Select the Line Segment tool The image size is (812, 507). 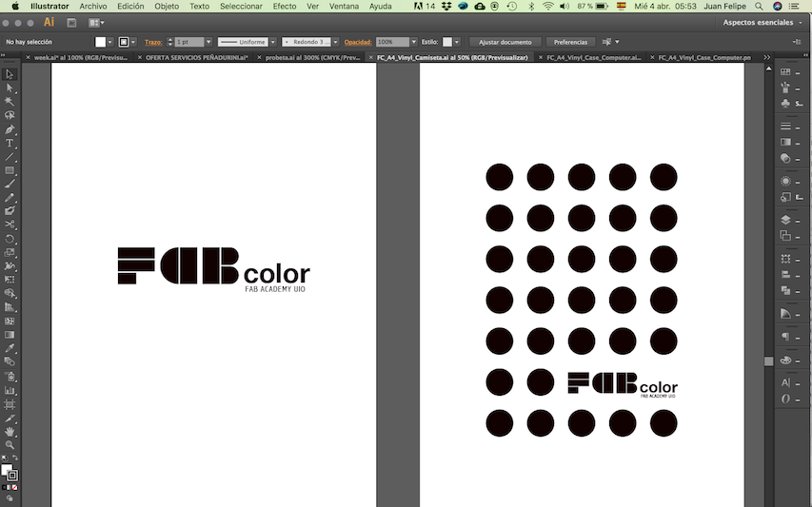click(x=10, y=156)
